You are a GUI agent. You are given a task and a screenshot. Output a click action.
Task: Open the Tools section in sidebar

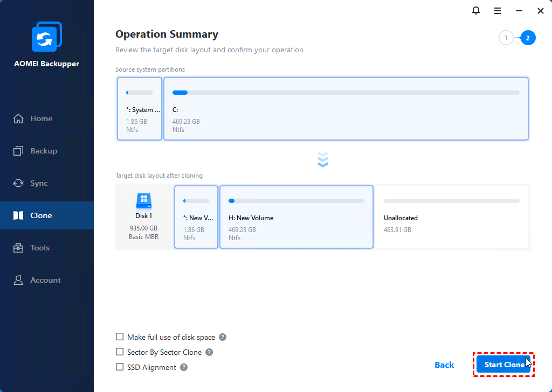[x=40, y=248]
